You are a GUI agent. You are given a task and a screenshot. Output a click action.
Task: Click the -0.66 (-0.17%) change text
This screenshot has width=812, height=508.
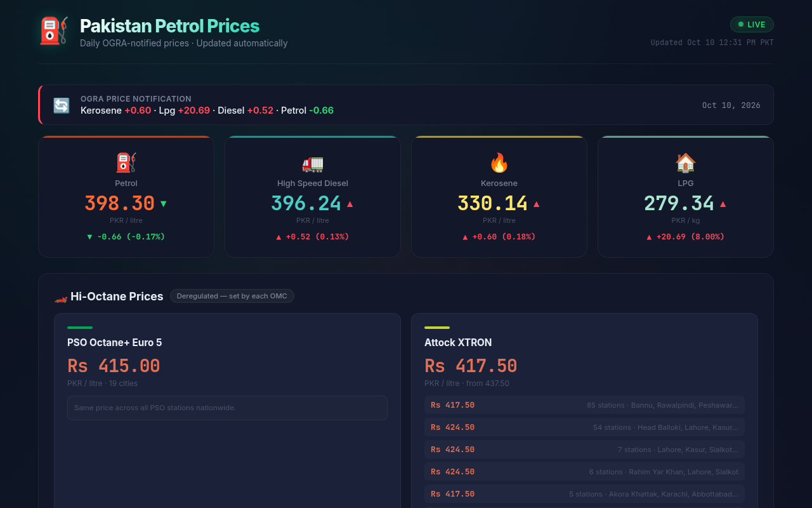126,237
